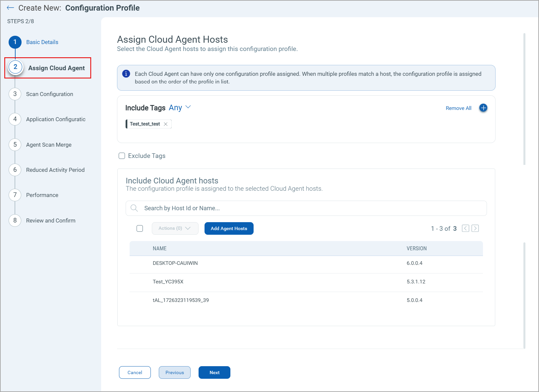This screenshot has width=539, height=392.
Task: Click the blue info icon in banner
Action: tap(126, 74)
